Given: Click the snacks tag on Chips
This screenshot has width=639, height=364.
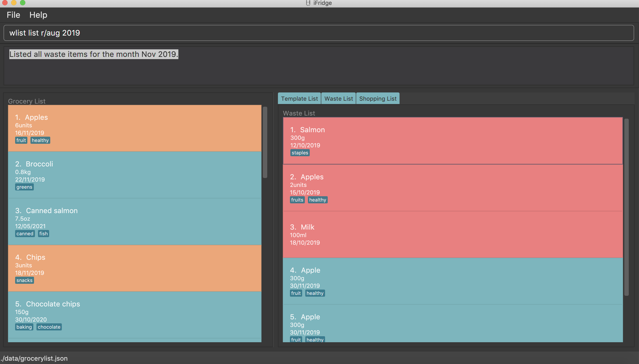Looking at the screenshot, I should click(24, 280).
